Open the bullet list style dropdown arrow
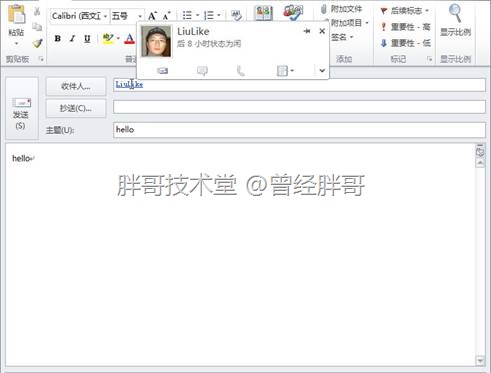Screen dimensions: 491x373 pyautogui.click(x=197, y=15)
